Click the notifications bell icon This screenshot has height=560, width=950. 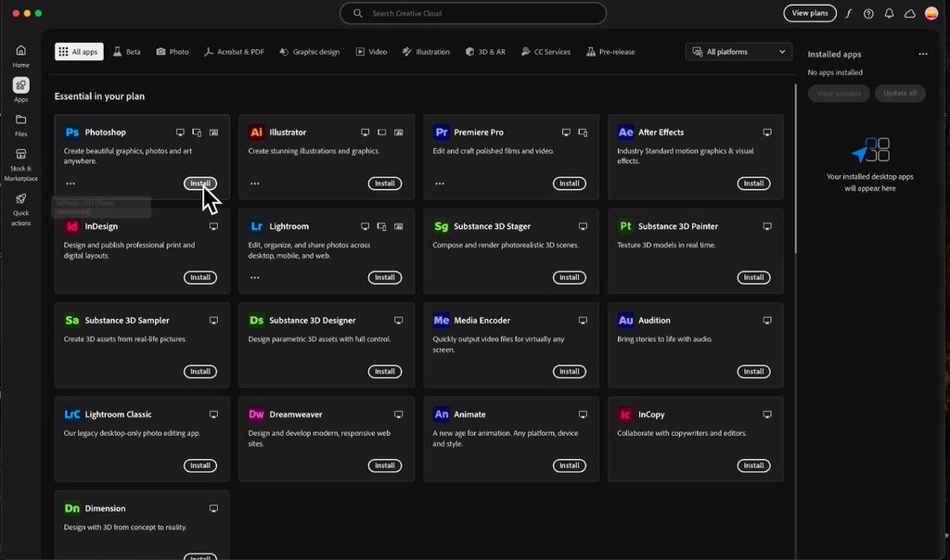(889, 14)
